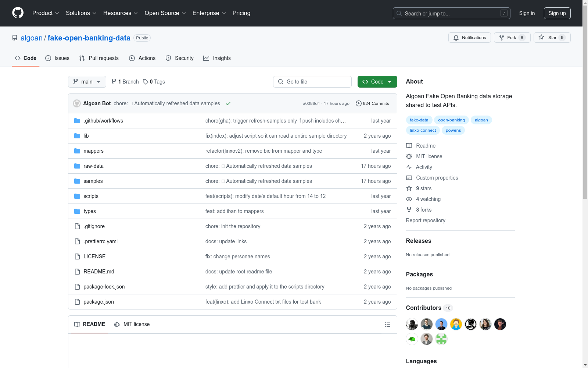
Task: Open fake-open-banking-data repository link
Action: [x=89, y=38]
